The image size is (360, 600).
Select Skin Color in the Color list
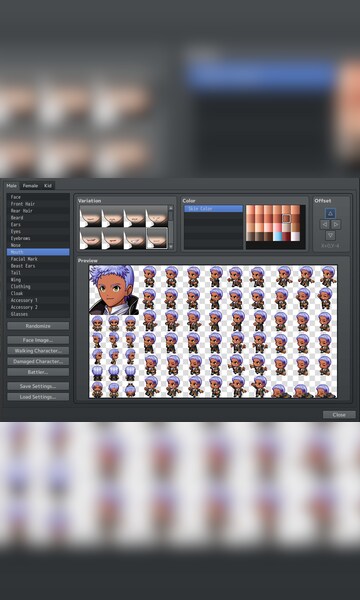(213, 209)
